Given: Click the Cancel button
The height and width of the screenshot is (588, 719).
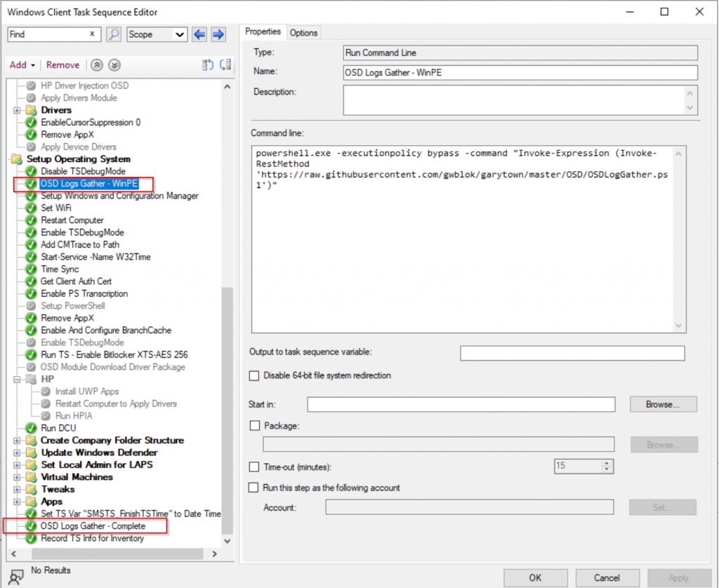Looking at the screenshot, I should (x=607, y=578).
